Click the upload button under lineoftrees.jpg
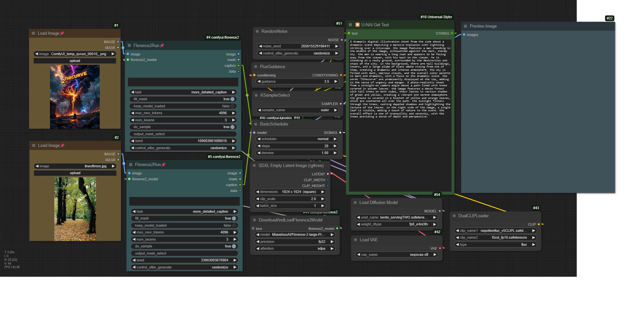The width and height of the screenshot is (644, 309). (x=75, y=173)
